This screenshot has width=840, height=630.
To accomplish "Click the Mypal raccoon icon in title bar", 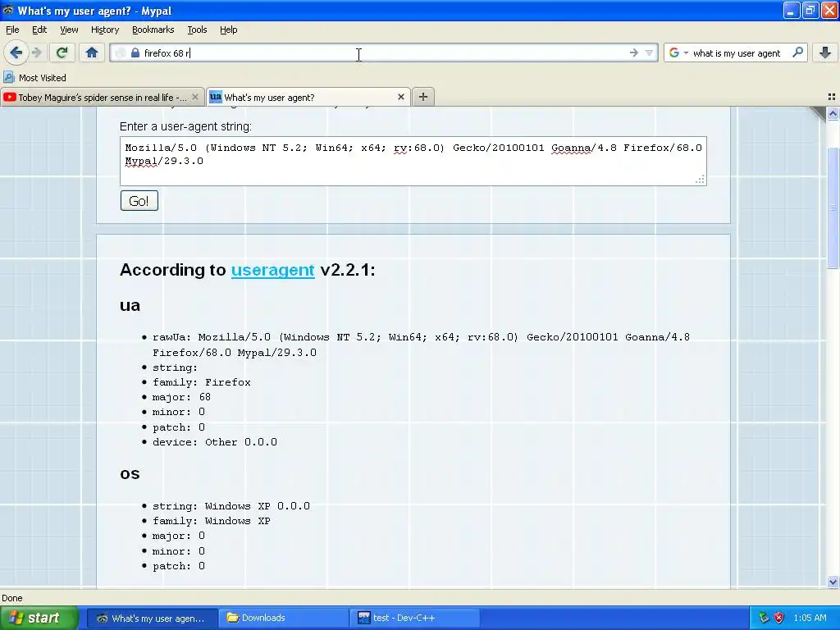I will point(7,10).
